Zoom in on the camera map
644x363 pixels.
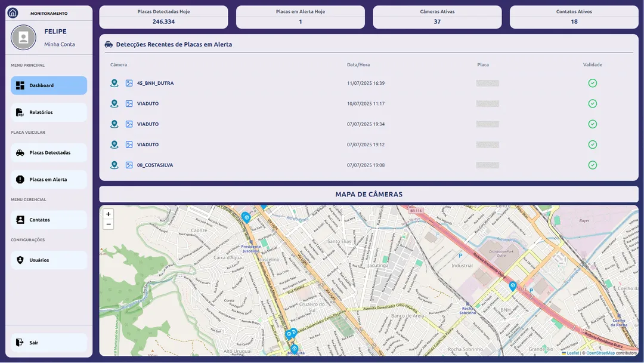(108, 214)
